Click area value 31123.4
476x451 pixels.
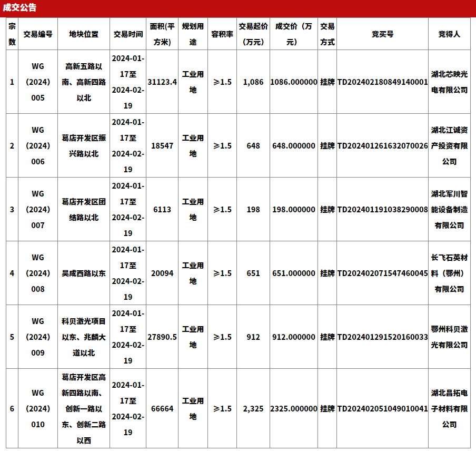click(x=162, y=82)
